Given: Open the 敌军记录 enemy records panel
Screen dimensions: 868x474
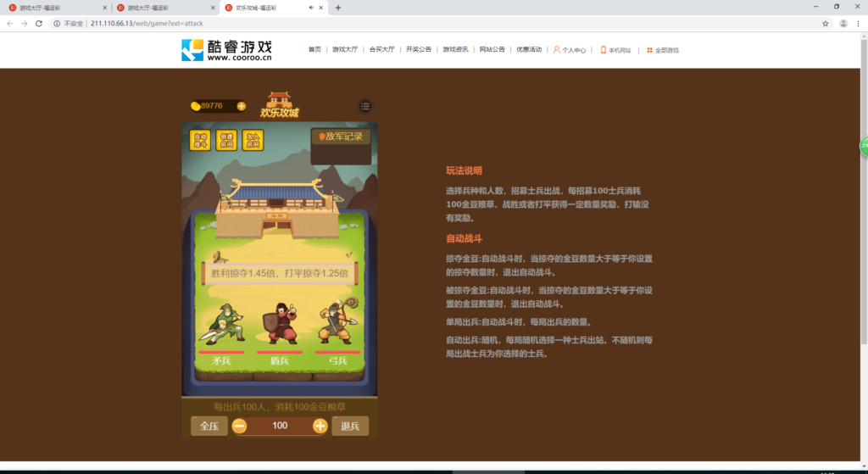Looking at the screenshot, I should [x=341, y=137].
